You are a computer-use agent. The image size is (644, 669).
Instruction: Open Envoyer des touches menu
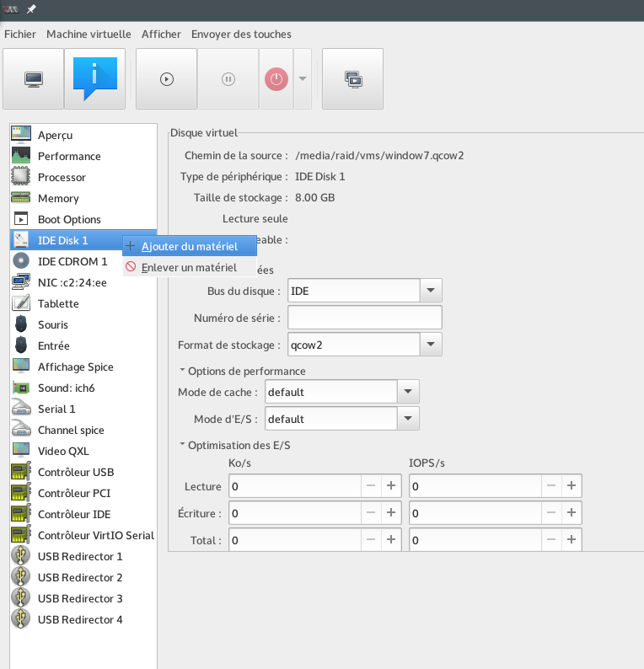coord(241,35)
